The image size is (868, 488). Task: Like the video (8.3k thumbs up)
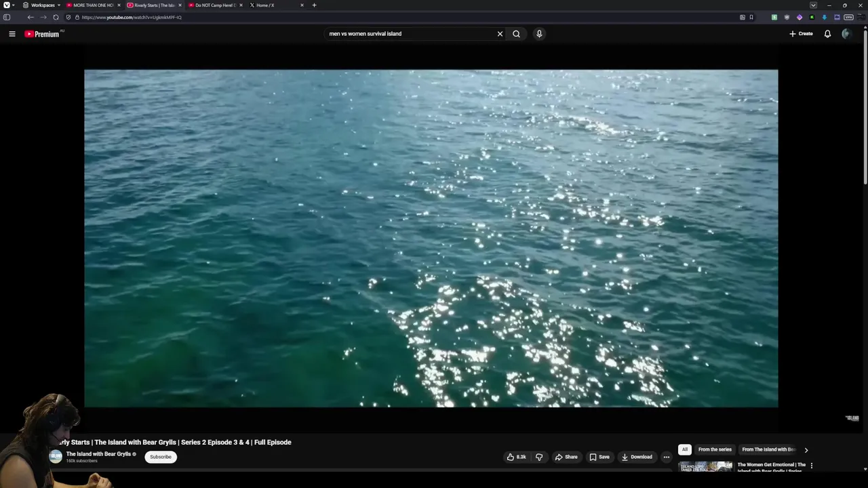(x=516, y=457)
